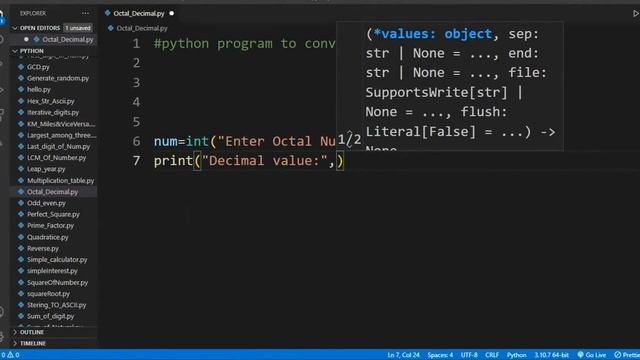Click 'print' keyword on line 7
The height and width of the screenshot is (360, 640).
[173, 161]
